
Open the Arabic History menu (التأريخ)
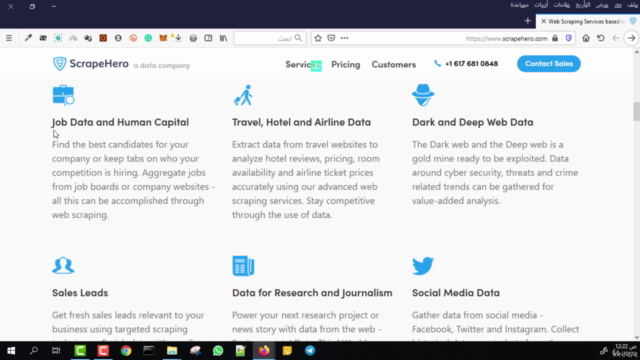pos(583,5)
